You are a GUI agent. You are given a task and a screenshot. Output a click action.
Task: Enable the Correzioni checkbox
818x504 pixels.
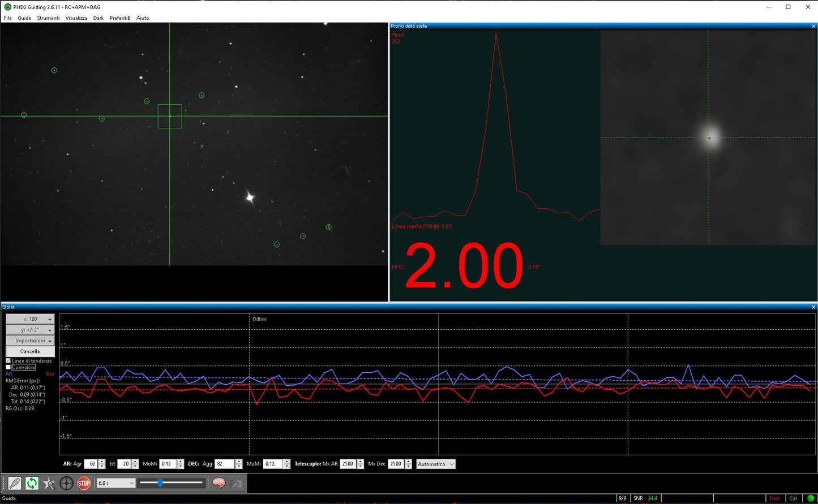point(8,368)
